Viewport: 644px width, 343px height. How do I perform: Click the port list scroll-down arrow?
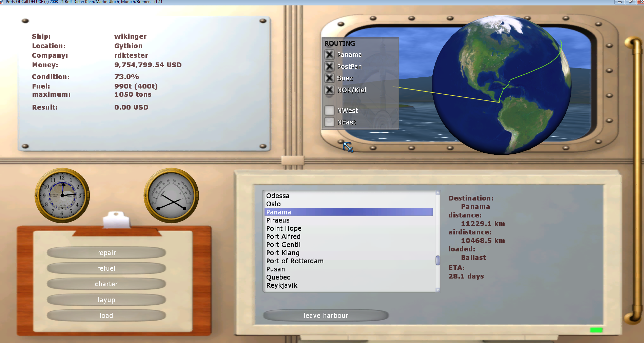438,290
